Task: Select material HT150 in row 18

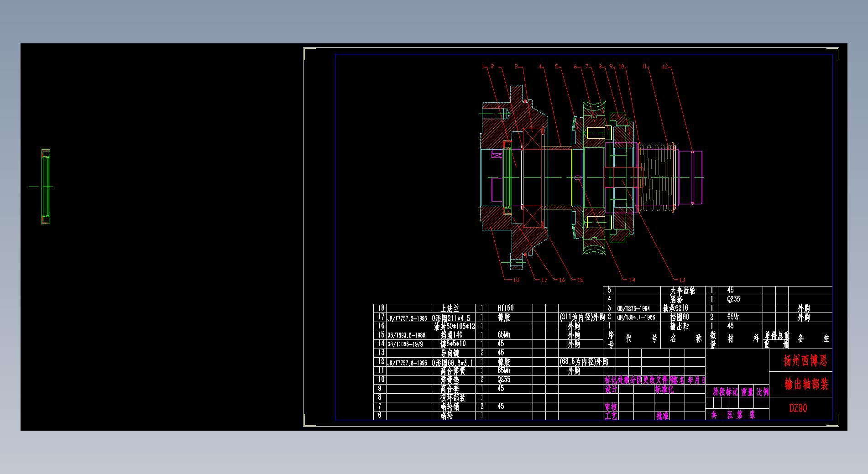Action: 505,308
